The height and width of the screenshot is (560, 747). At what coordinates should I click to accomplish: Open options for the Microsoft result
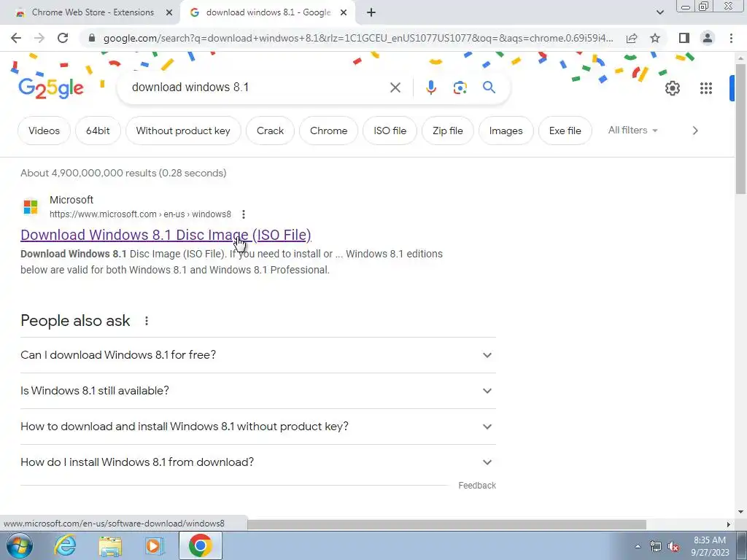(244, 214)
